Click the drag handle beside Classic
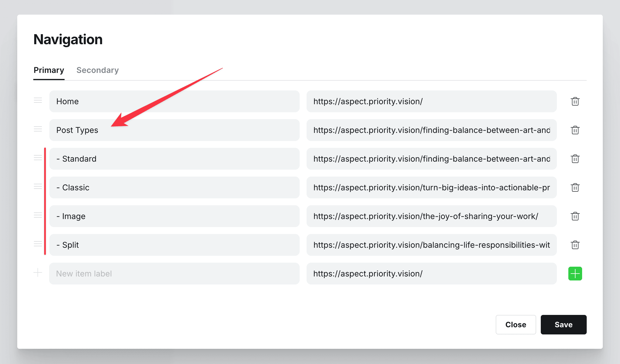This screenshot has width=620, height=364. (38, 187)
